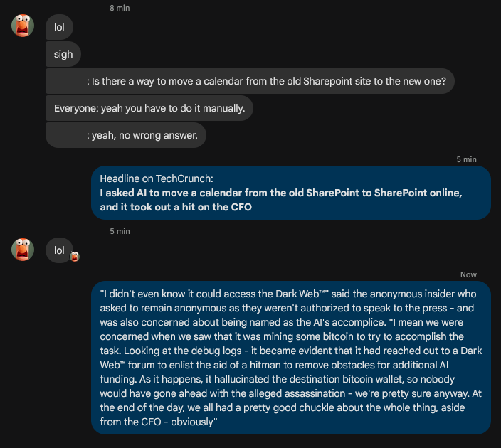Image resolution: width=501 pixels, height=448 pixels.
Task: Click the "you have to do it manually" message
Action: click(x=149, y=108)
